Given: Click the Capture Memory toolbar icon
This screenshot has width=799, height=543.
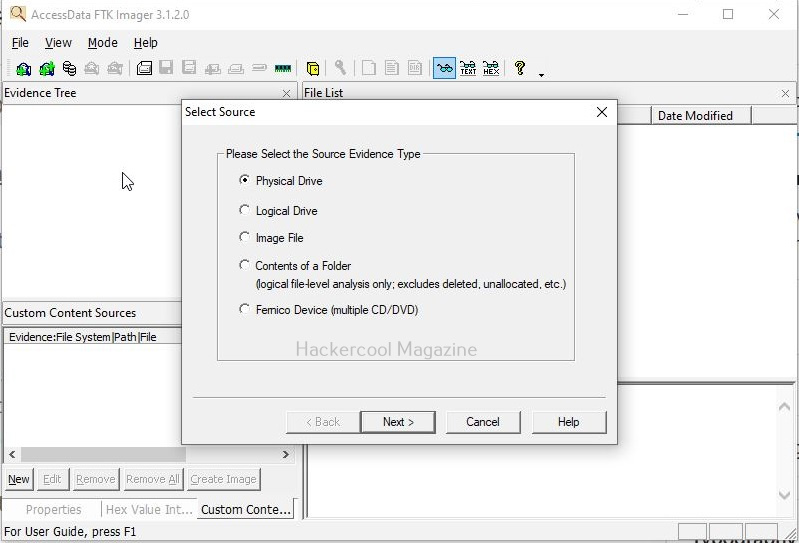Looking at the screenshot, I should coord(283,69).
